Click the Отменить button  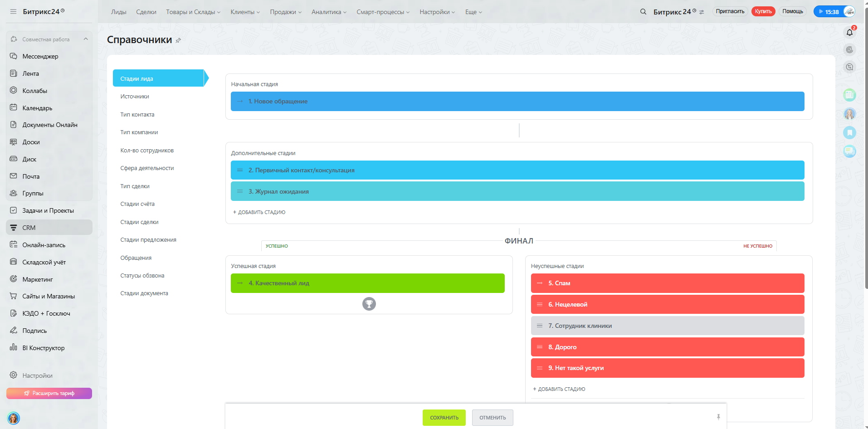coord(493,418)
